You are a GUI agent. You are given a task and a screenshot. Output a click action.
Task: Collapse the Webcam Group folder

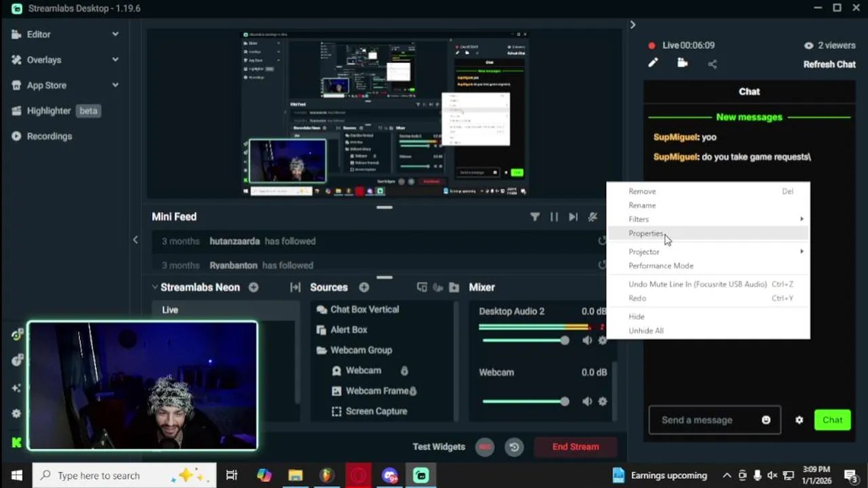(321, 350)
